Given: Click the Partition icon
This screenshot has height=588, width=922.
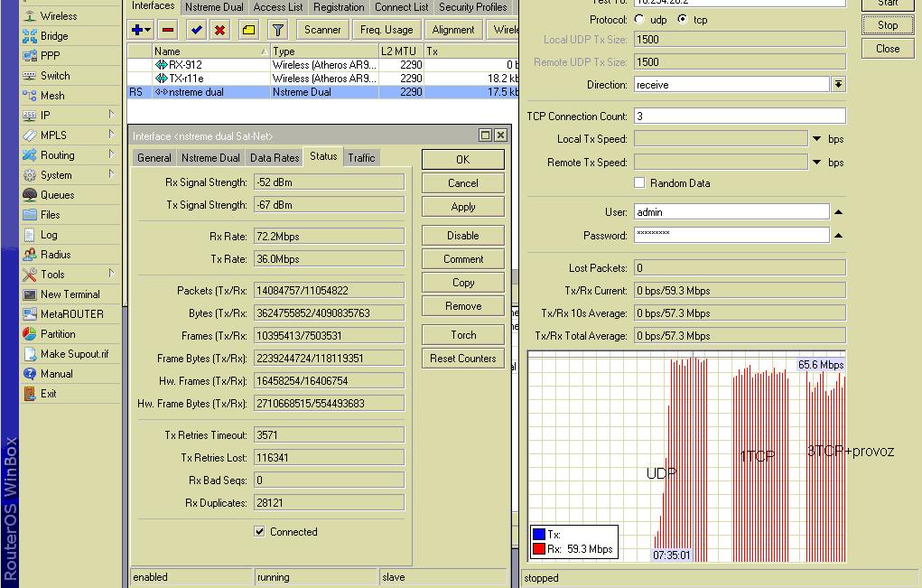Looking at the screenshot, I should click(30, 334).
